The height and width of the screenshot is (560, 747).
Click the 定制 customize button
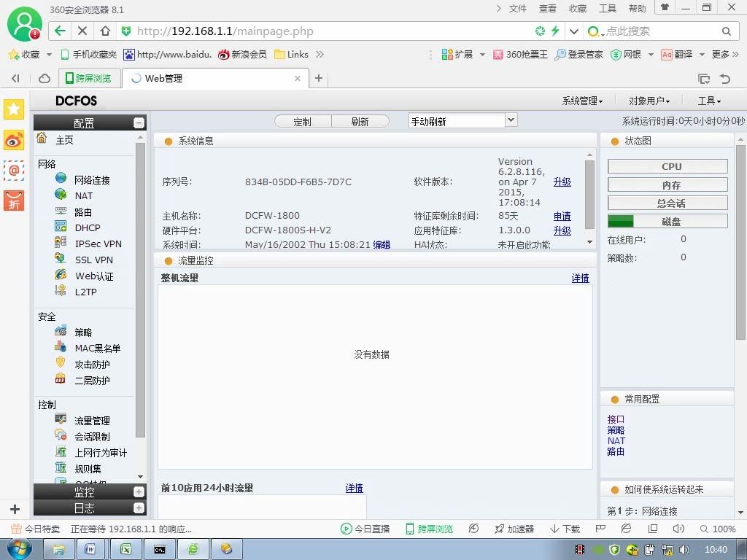(303, 122)
